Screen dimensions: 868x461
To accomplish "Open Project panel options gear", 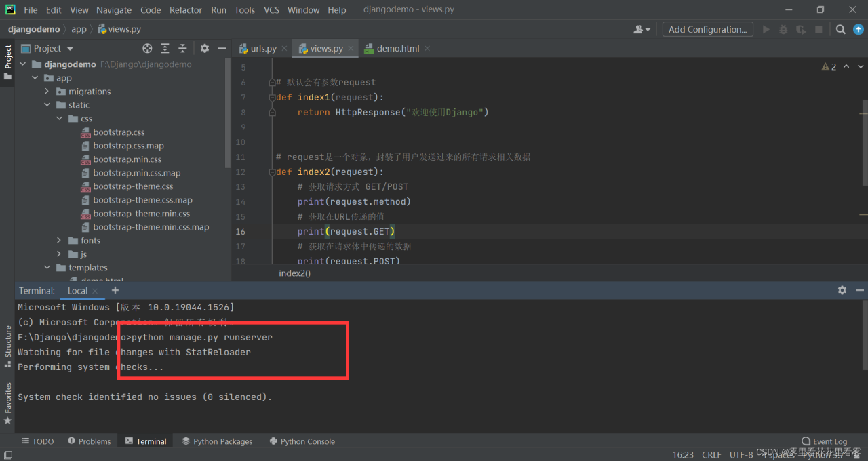I will 205,48.
